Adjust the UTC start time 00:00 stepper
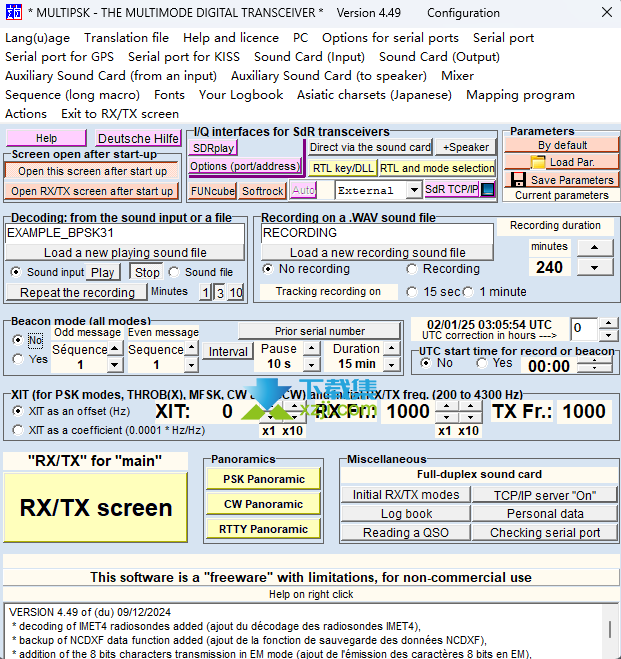 594,366
